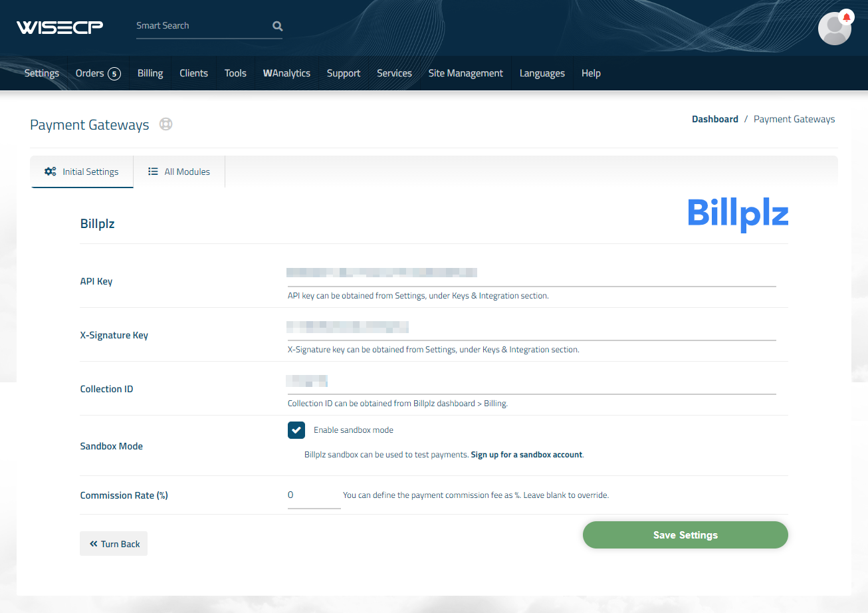Open the Orders menu
The image size is (868, 613).
(x=90, y=73)
